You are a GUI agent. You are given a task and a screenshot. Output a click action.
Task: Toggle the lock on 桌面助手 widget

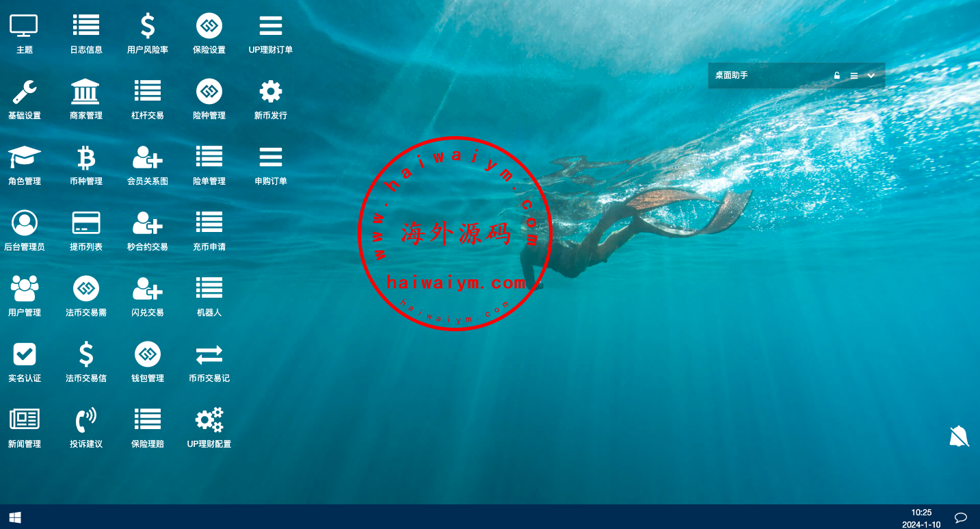836,76
